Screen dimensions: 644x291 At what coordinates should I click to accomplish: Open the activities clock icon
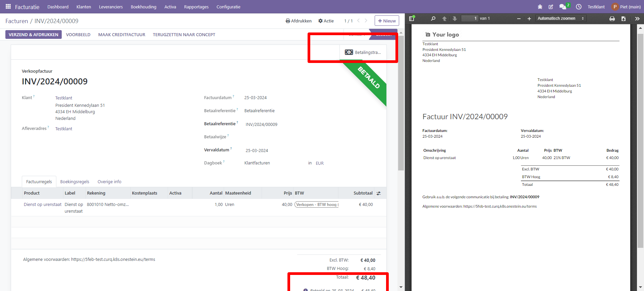pos(579,7)
